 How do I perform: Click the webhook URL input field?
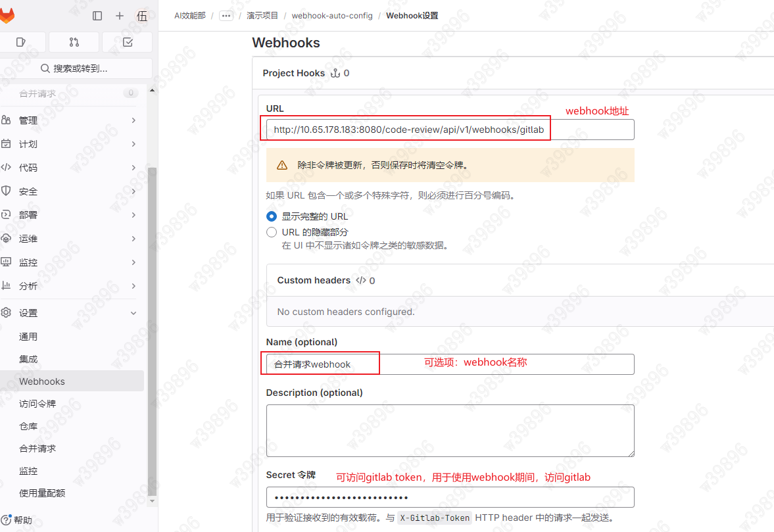coord(406,129)
